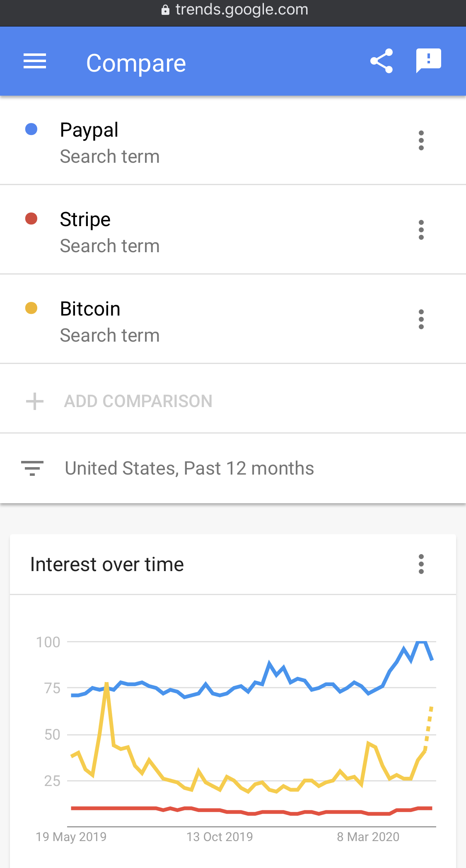Viewport: 466px width, 868px height.
Task: Open the send feedback icon
Action: 428,60
